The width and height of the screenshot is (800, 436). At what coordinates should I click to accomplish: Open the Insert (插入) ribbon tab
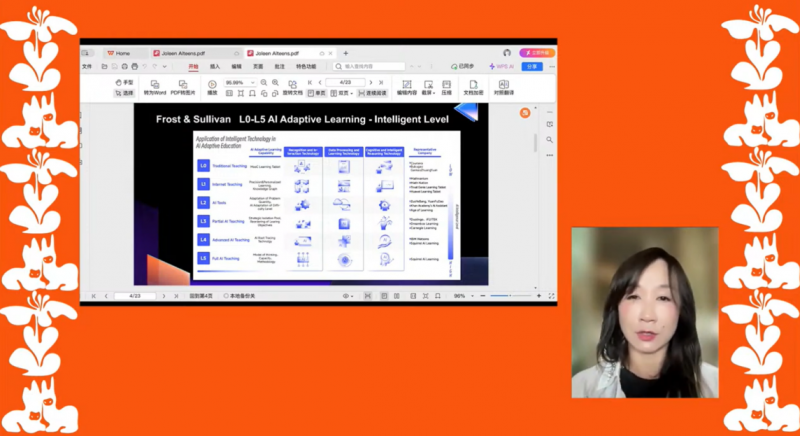click(215, 66)
